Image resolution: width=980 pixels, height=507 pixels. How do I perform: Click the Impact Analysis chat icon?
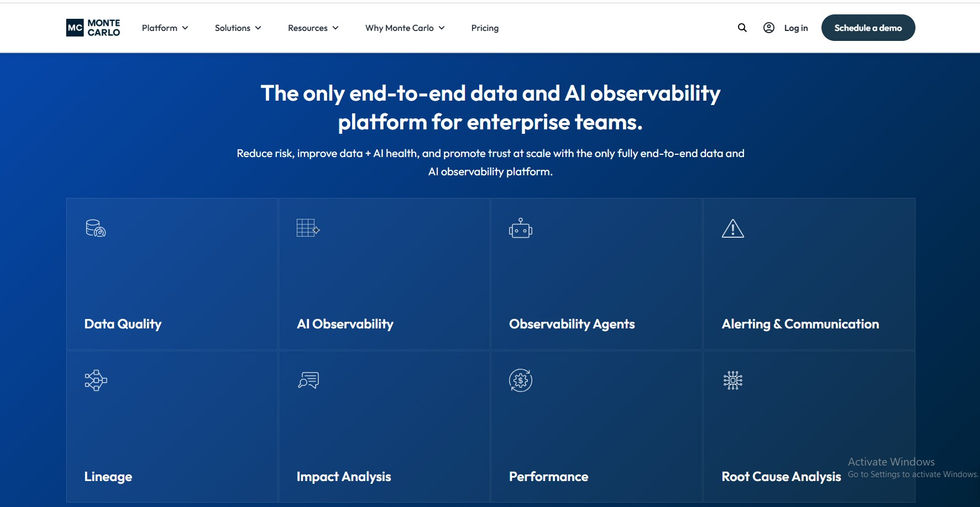click(308, 380)
